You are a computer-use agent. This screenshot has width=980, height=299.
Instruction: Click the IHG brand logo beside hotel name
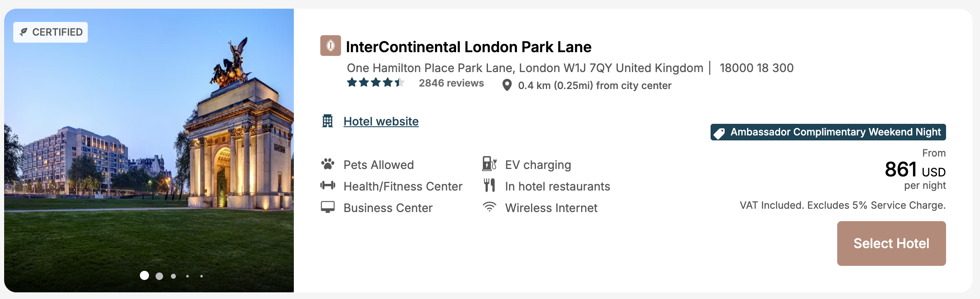pos(330,46)
